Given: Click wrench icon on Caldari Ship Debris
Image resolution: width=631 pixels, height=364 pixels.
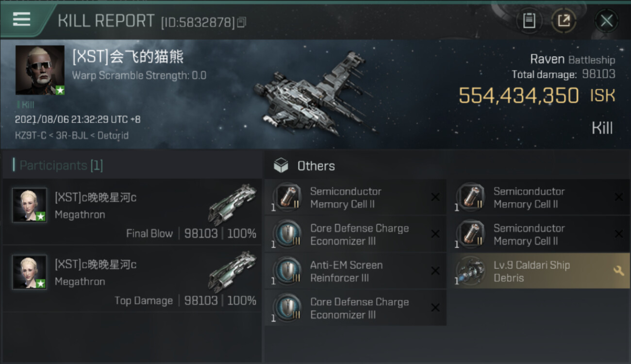Looking at the screenshot, I should (x=618, y=271).
